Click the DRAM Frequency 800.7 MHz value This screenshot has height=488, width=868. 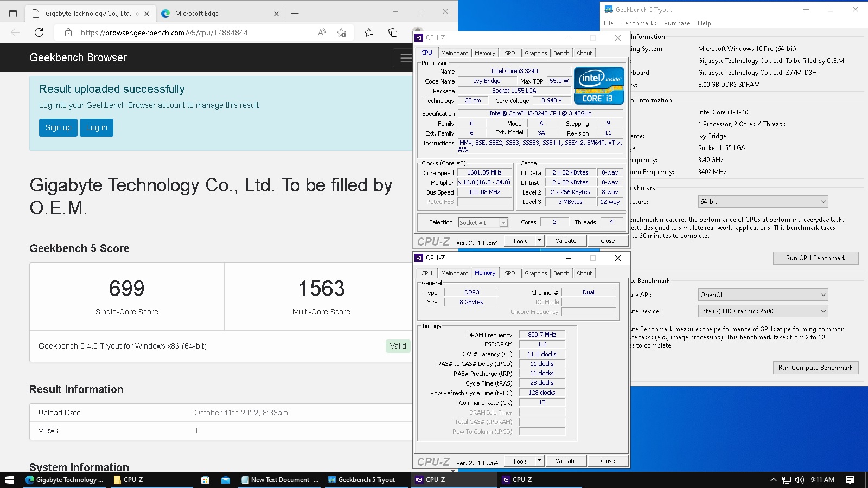pyautogui.click(x=542, y=335)
